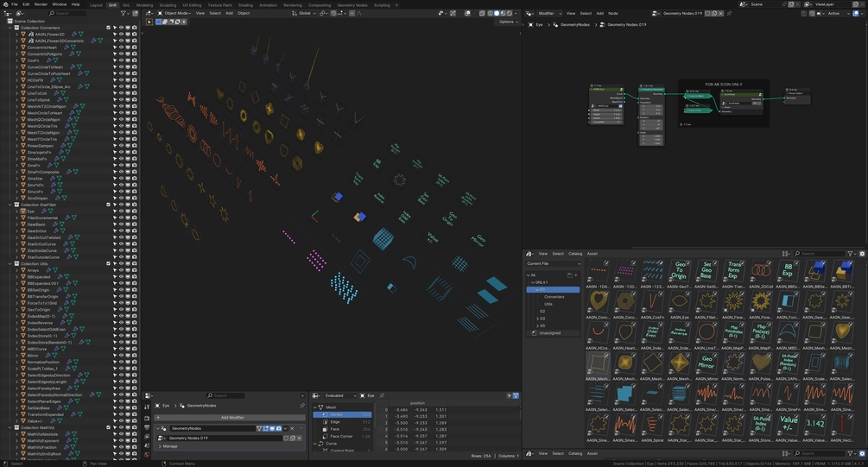Toggle exclude checkbox for Collection Utils
868x467 pixels.
(109, 264)
